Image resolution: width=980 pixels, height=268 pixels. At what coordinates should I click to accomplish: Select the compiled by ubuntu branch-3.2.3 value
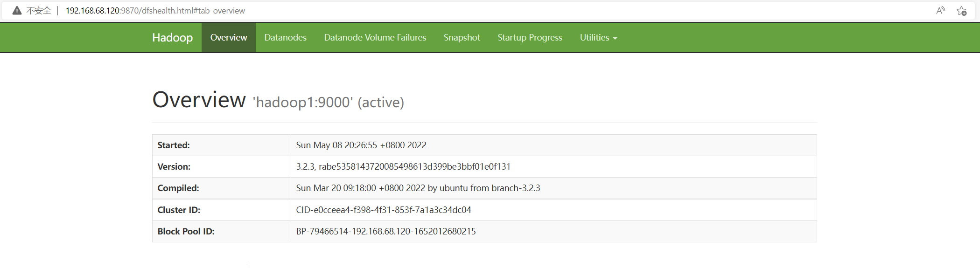pos(418,188)
